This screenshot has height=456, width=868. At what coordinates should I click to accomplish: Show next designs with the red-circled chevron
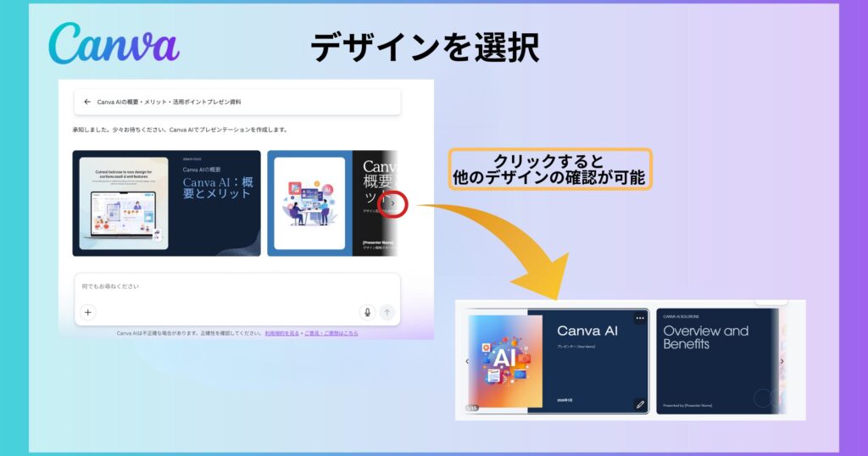tap(391, 203)
